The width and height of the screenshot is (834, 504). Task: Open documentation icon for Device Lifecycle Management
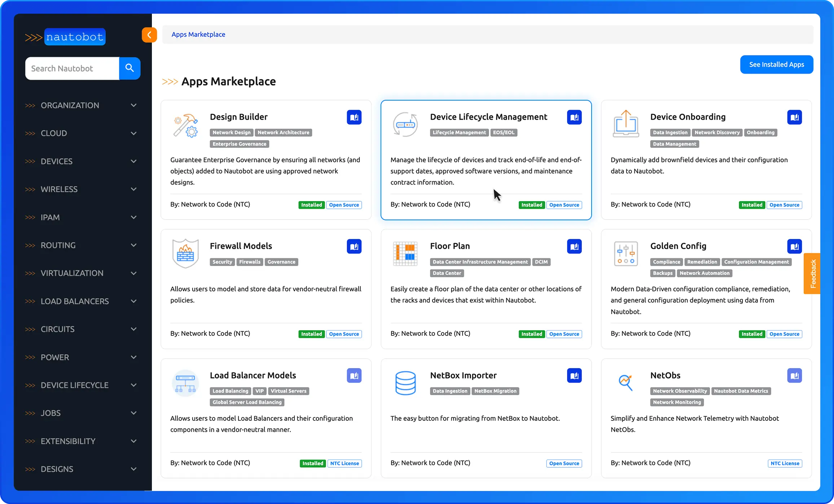pyautogui.click(x=574, y=117)
